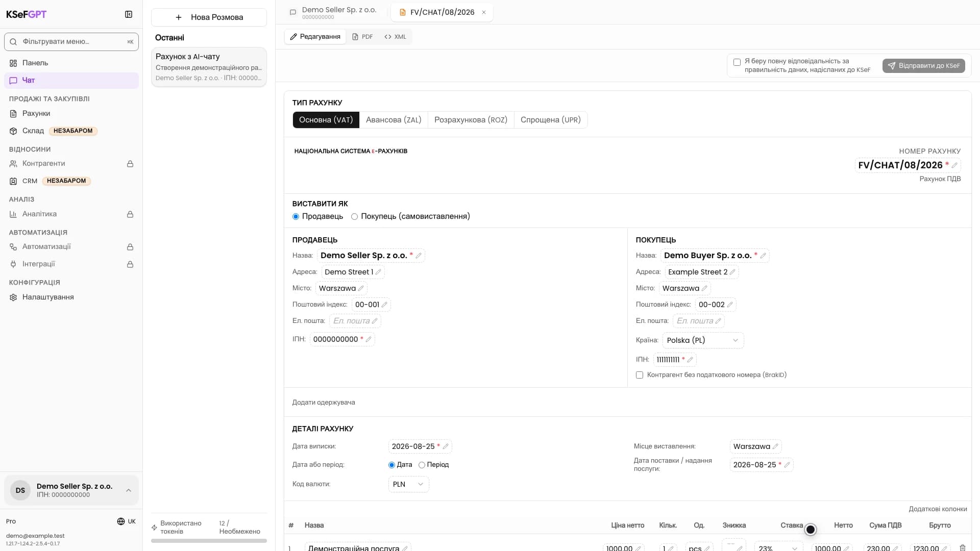Image resolution: width=980 pixels, height=551 pixels.
Task: Select Основна (VAT) invoice type
Action: 326,120
